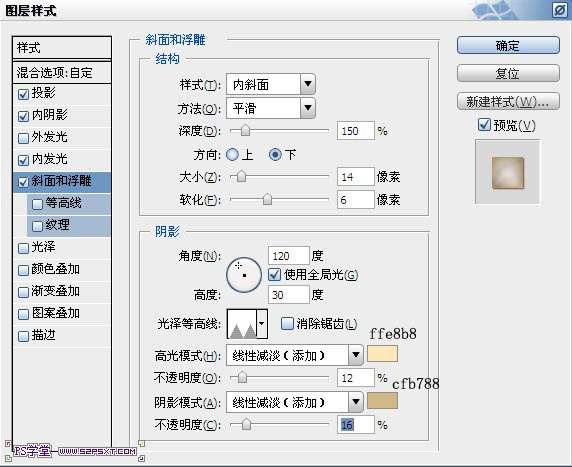
Task: Enable the 渐变叠加 checkbox
Action: 23,292
